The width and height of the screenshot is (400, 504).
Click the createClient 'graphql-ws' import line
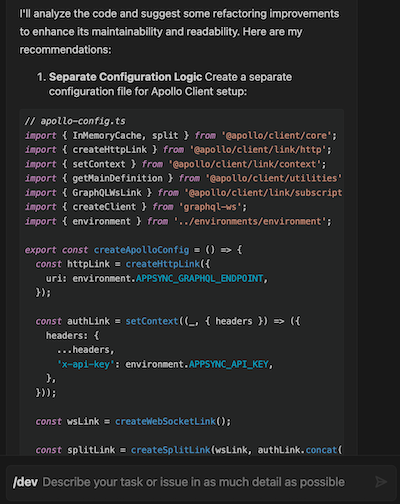point(136,207)
